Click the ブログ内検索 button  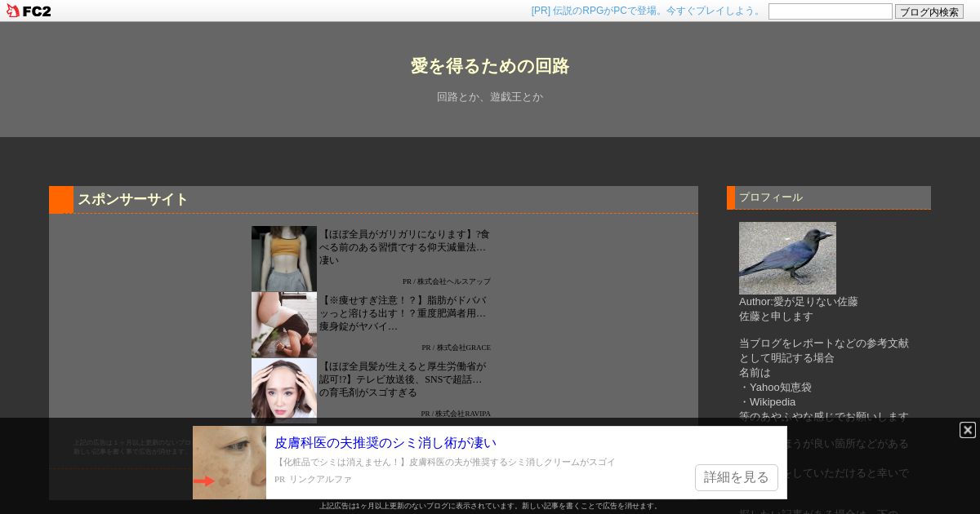point(929,11)
